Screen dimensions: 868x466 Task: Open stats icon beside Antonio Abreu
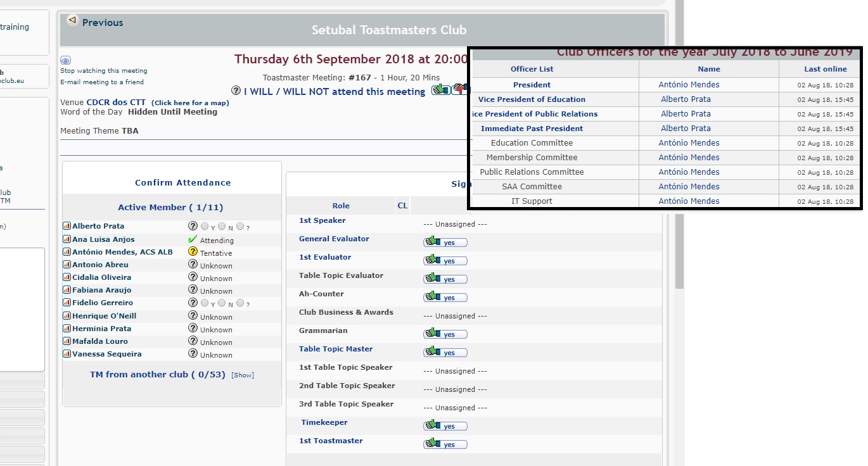[x=67, y=265]
